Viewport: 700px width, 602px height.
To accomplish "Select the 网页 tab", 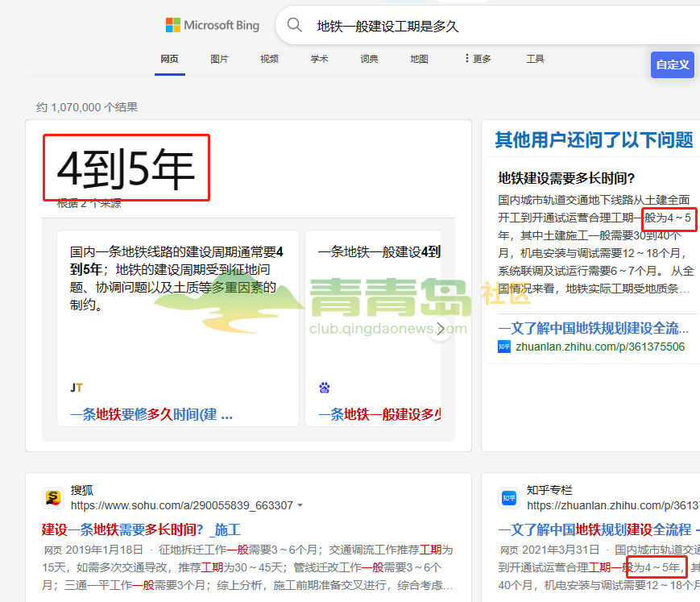I will coord(170,59).
